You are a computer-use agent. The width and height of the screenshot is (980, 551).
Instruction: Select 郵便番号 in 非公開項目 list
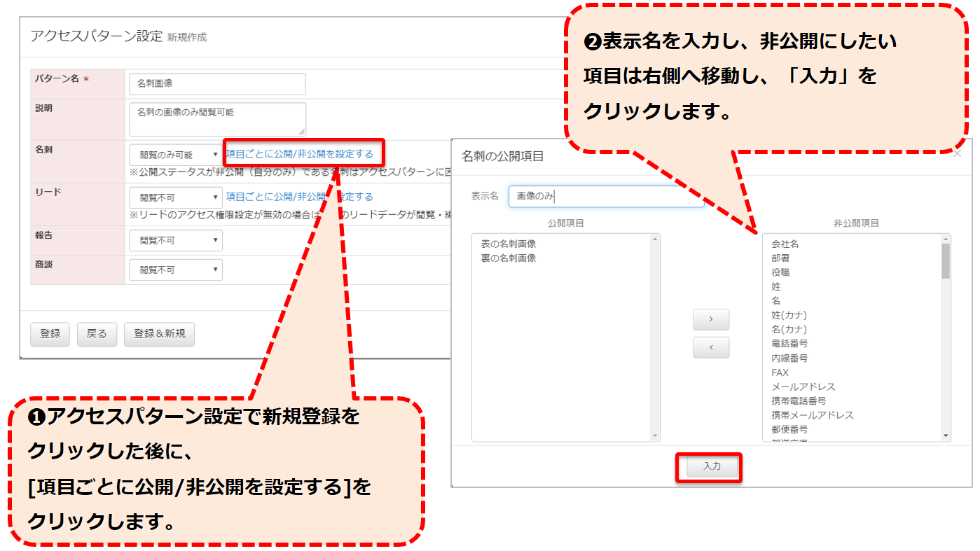coord(789,429)
